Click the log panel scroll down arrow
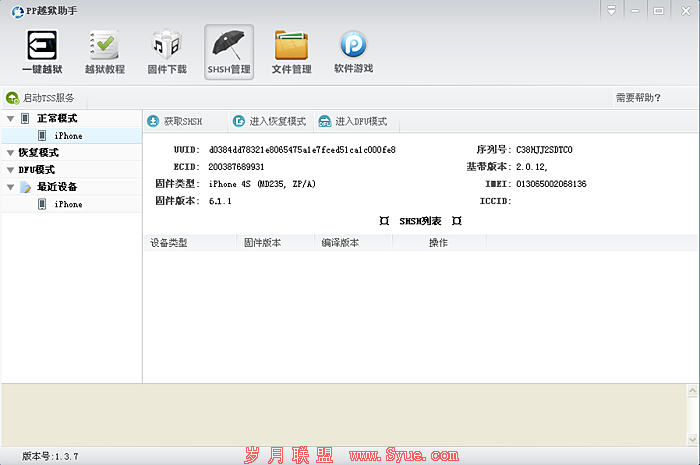700x465 pixels. click(692, 440)
